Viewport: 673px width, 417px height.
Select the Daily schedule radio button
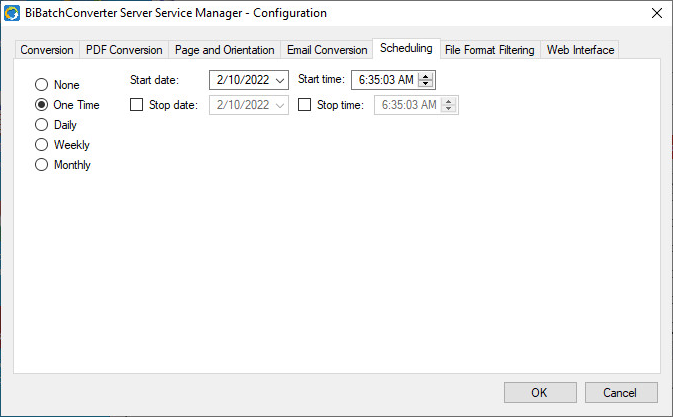42,125
